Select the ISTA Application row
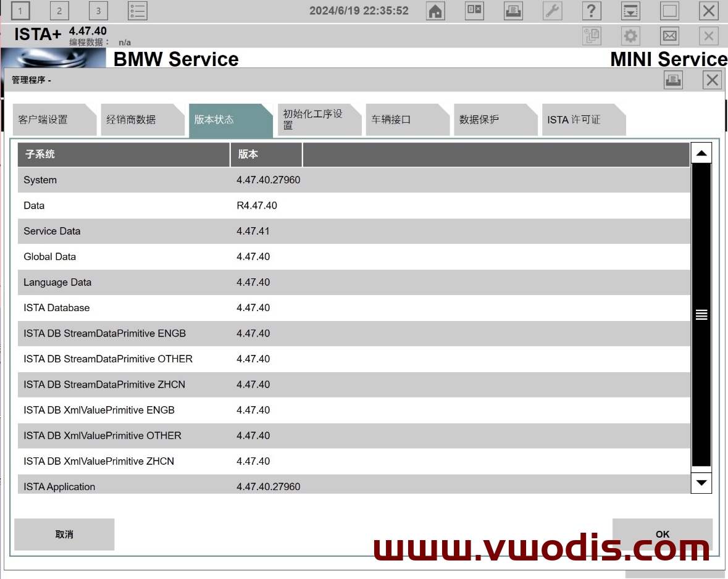 point(354,485)
